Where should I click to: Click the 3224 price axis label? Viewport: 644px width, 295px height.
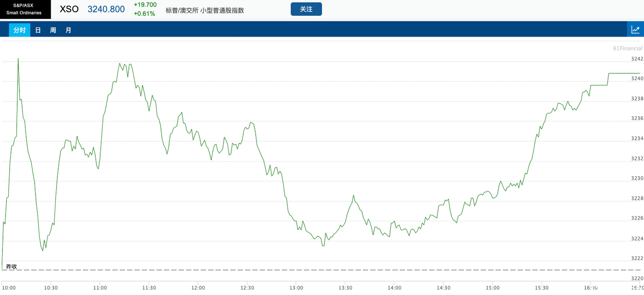(x=637, y=239)
